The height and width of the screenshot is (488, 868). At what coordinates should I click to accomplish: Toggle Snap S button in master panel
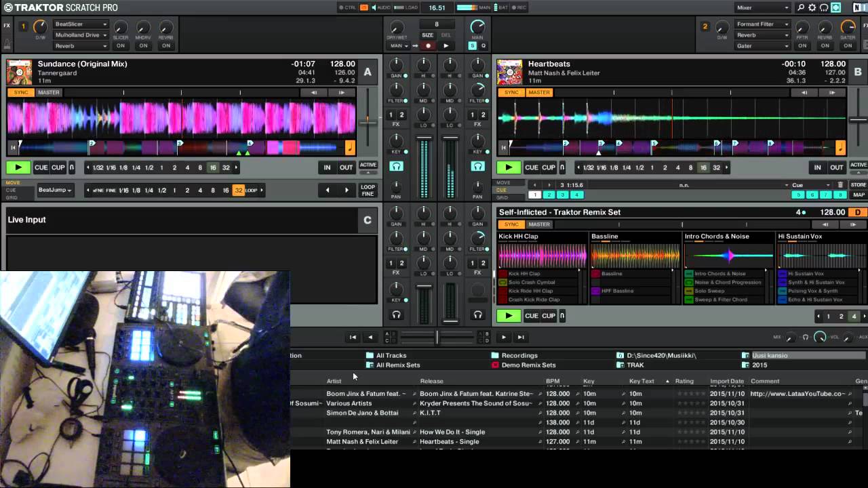(x=472, y=45)
